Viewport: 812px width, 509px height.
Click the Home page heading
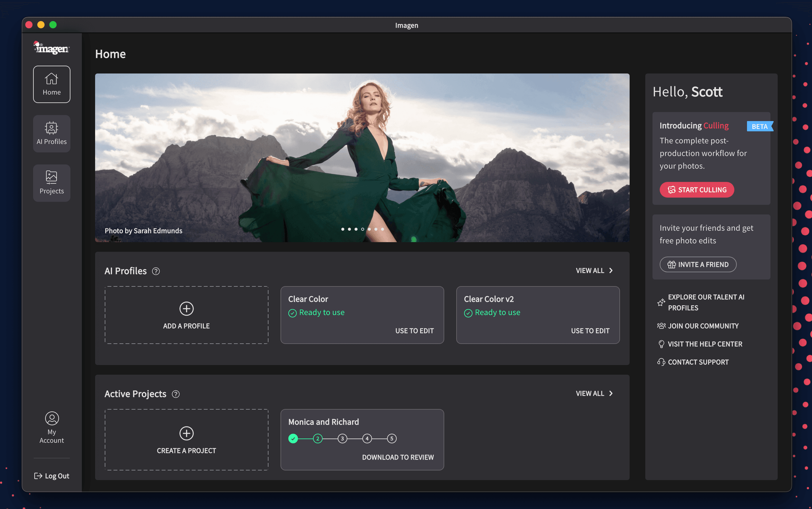point(110,54)
